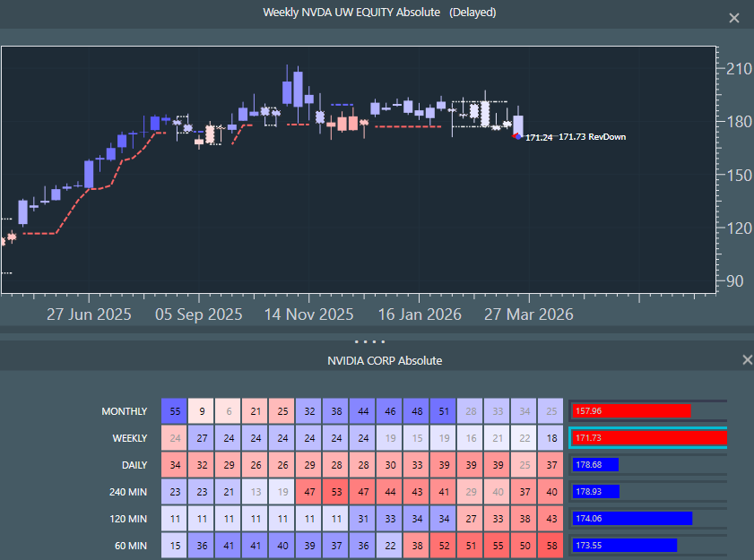
Task: Click the 120 MIN cell showing 27
Action: pyautogui.click(x=471, y=519)
